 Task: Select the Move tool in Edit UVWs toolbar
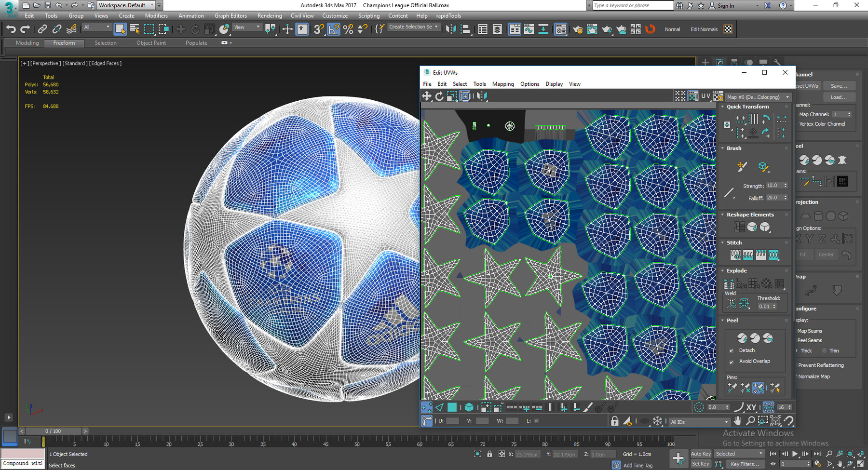tap(427, 96)
